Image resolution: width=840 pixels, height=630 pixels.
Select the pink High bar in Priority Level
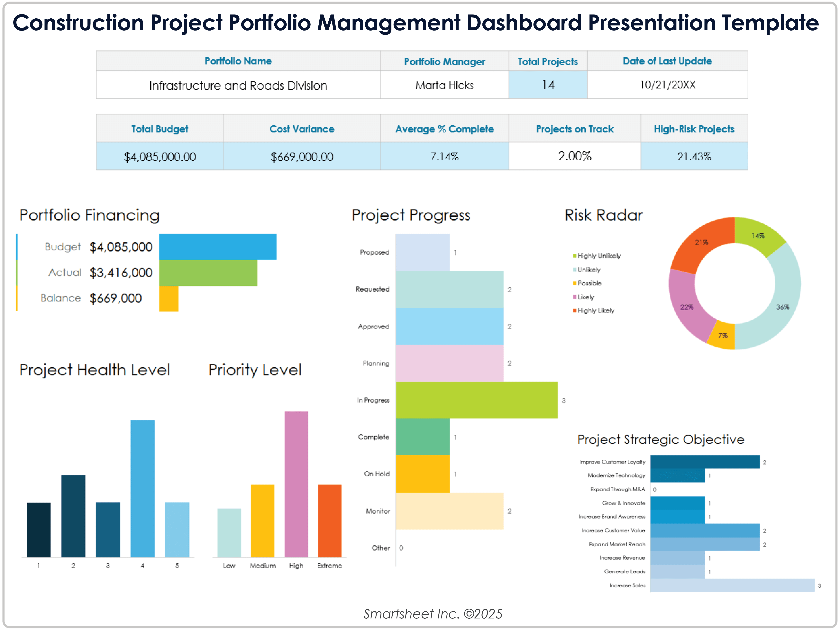click(x=296, y=484)
